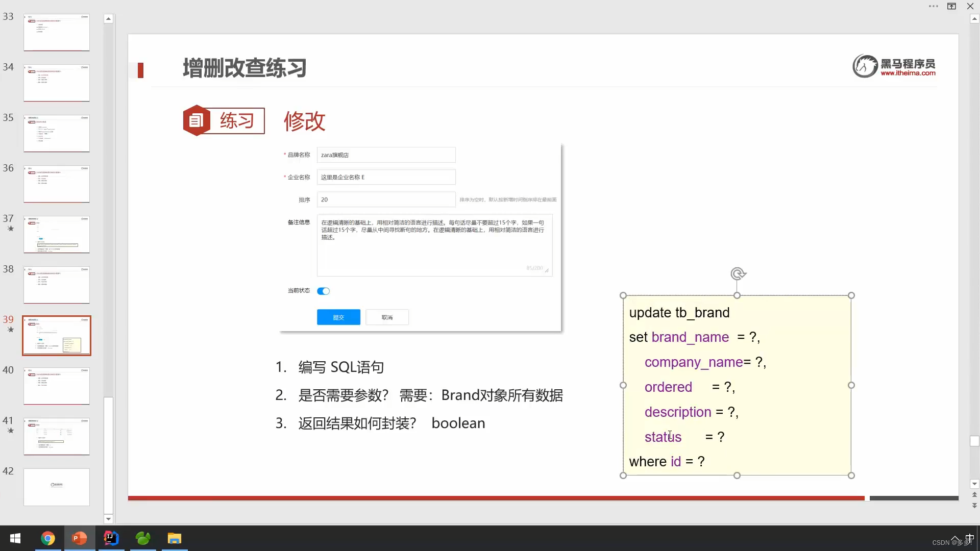Screen dimensions: 980x551
Task: Click the thumbnail panel's scroll-down arrow
Action: (x=108, y=519)
